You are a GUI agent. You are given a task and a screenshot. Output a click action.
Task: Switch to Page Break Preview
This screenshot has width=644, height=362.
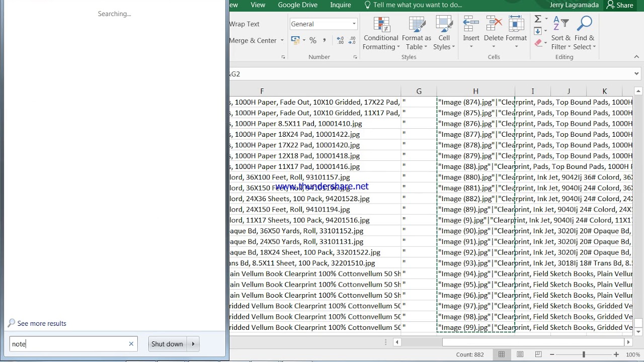pyautogui.click(x=538, y=354)
